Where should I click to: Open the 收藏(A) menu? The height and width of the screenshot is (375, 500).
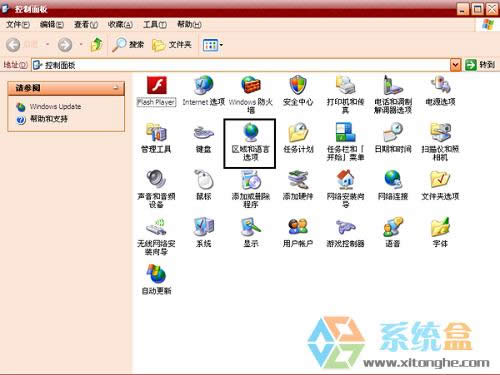click(x=120, y=24)
